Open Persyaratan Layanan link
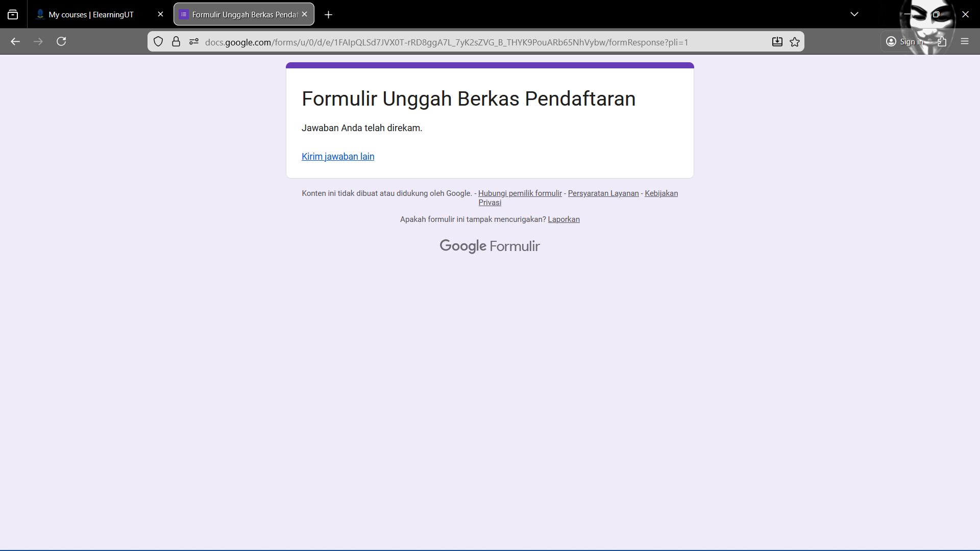The height and width of the screenshot is (551, 980). pyautogui.click(x=603, y=193)
